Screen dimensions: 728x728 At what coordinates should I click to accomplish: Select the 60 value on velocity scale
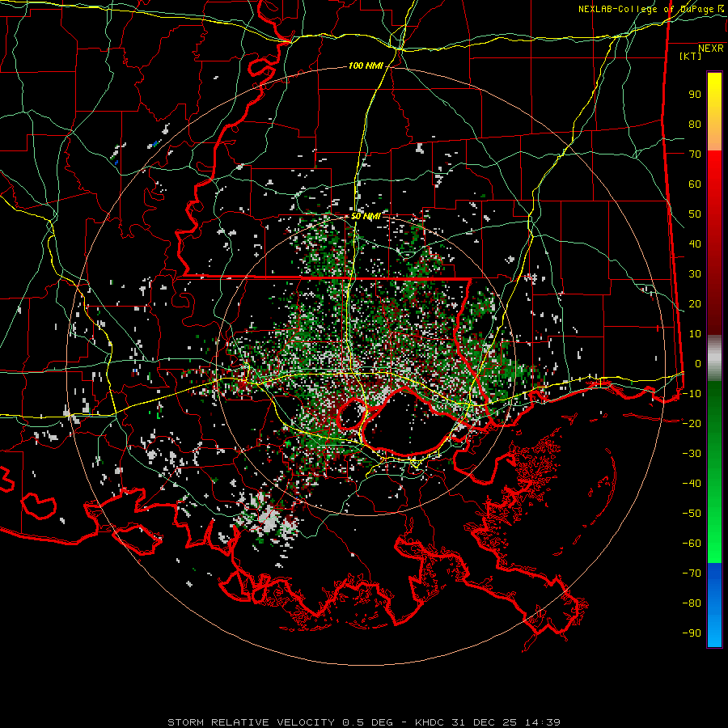click(695, 184)
